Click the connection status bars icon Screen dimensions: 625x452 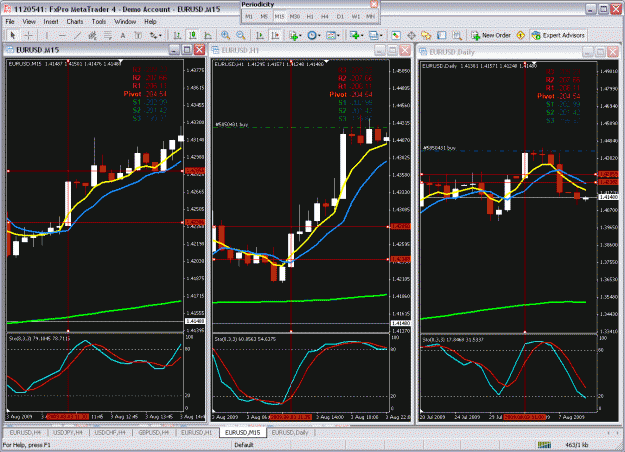[544, 445]
